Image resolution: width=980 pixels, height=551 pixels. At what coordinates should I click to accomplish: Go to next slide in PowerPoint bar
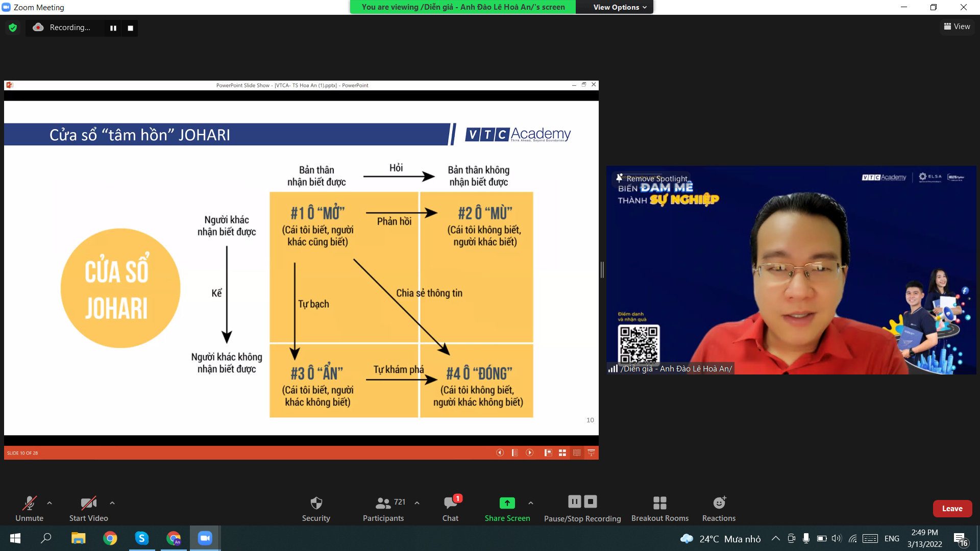[x=530, y=453]
